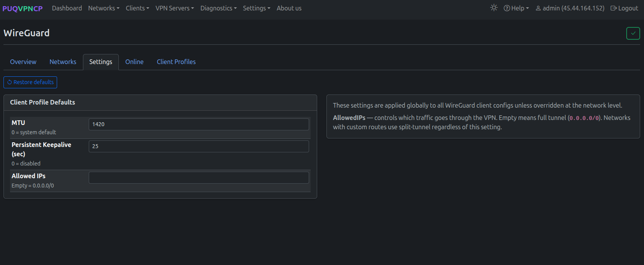Open the Help dropdown menu
644x265 pixels.
(516, 8)
